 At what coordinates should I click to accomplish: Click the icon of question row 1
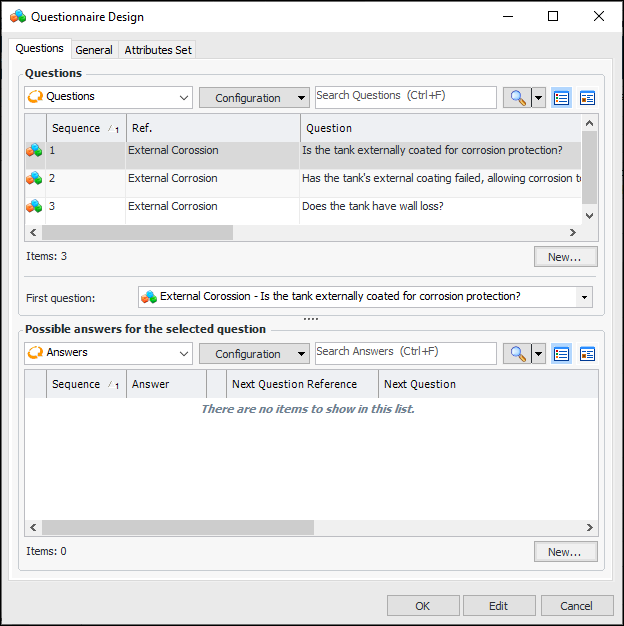[x=35, y=151]
